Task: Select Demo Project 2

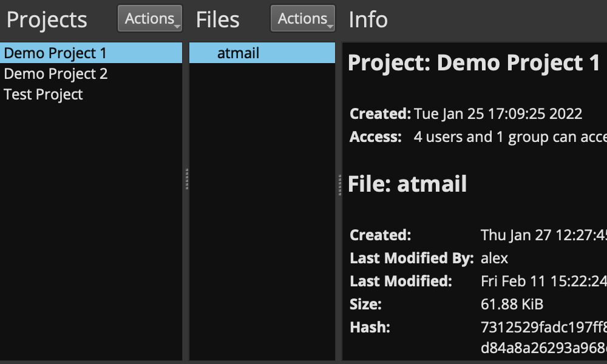Action: (x=56, y=74)
